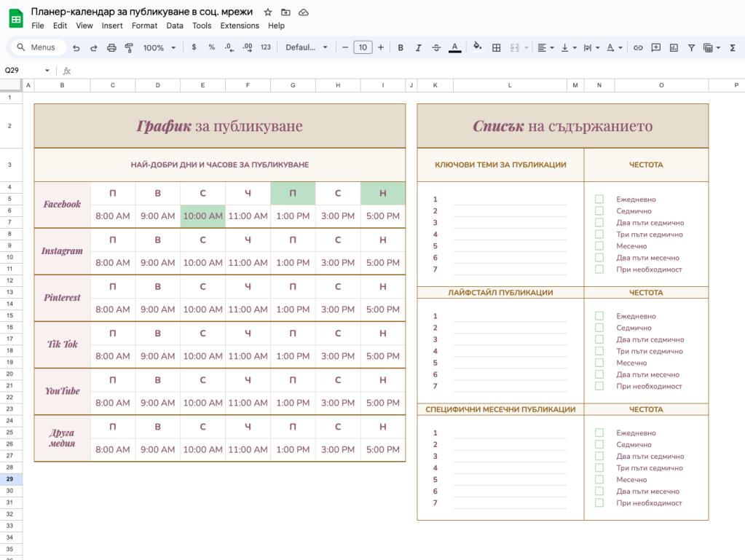
Task: Open the Format menu
Action: 144,25
